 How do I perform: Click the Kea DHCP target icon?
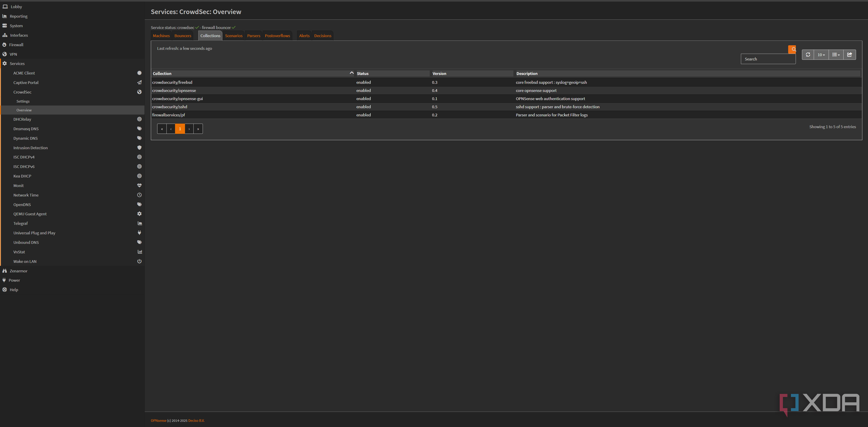(x=139, y=176)
